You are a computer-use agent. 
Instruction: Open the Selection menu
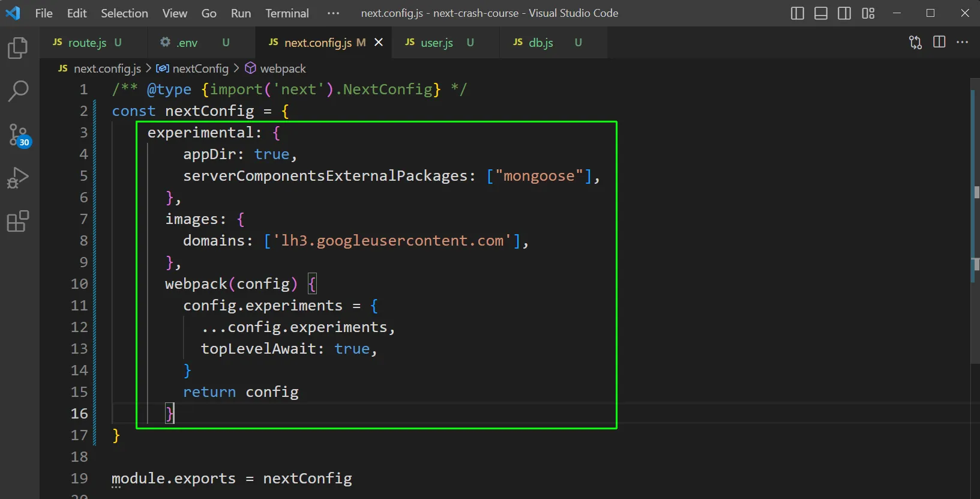(124, 13)
